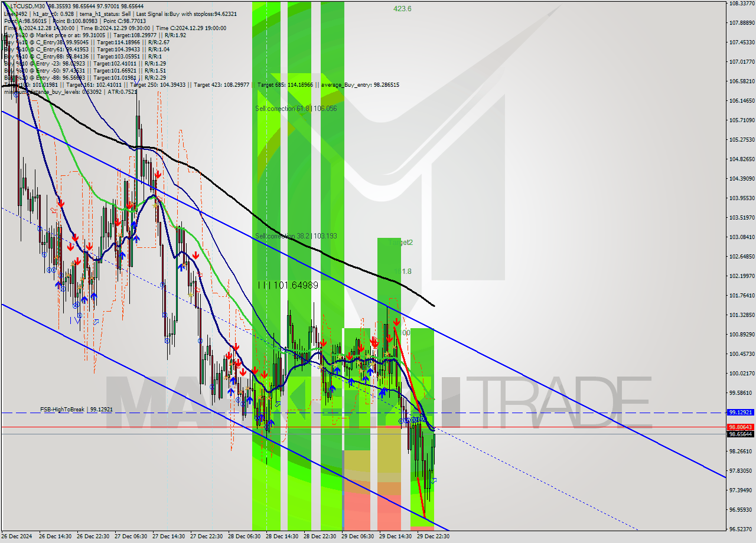Click the '29 Dec 14:30' time label
Viewport: 756px width, 543px height.
[395, 537]
